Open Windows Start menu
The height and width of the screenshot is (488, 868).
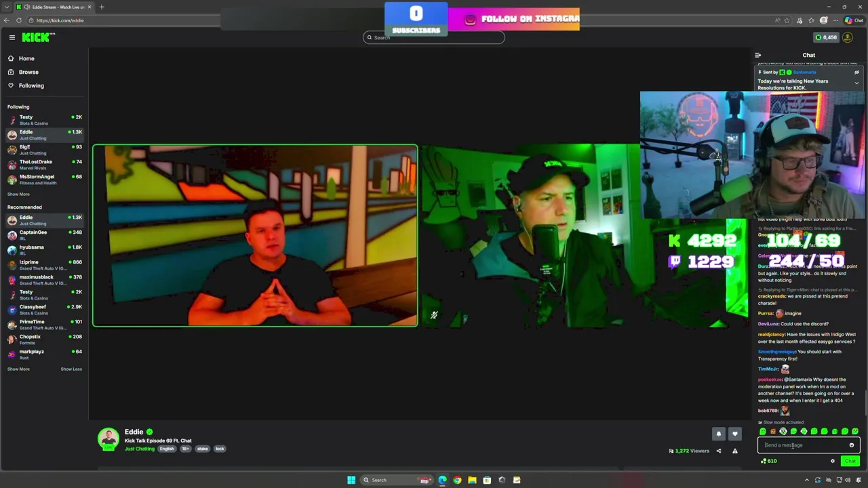[351, 480]
